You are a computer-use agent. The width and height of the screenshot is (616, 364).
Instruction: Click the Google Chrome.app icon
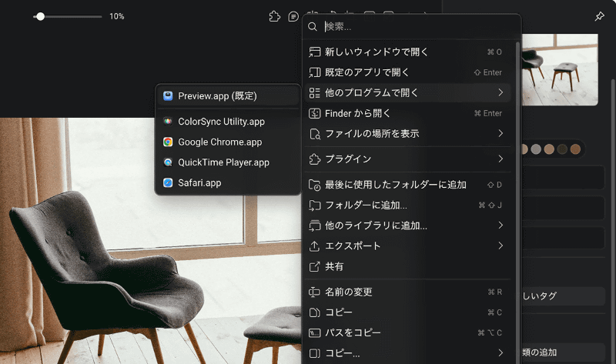(168, 142)
